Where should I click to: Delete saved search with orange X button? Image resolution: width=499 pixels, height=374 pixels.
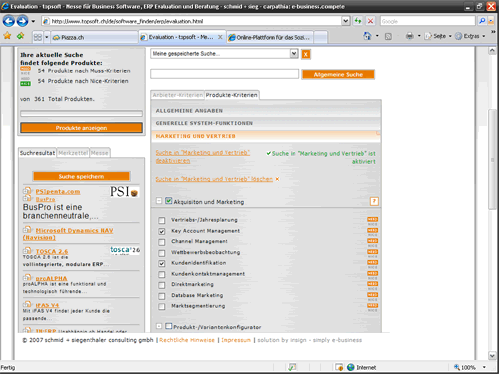[x=306, y=54]
